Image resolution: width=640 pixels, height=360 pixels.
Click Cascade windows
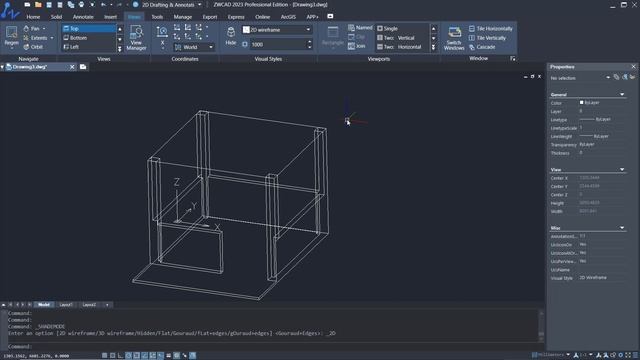tap(482, 47)
